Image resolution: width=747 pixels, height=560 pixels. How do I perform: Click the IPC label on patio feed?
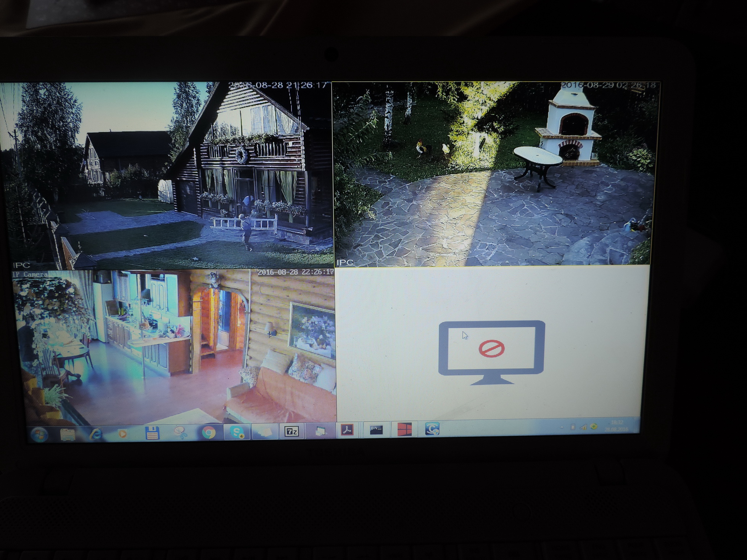[x=345, y=262]
